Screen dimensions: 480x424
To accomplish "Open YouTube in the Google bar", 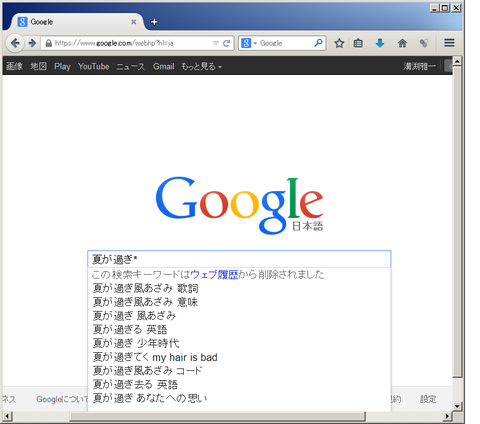I will (94, 66).
